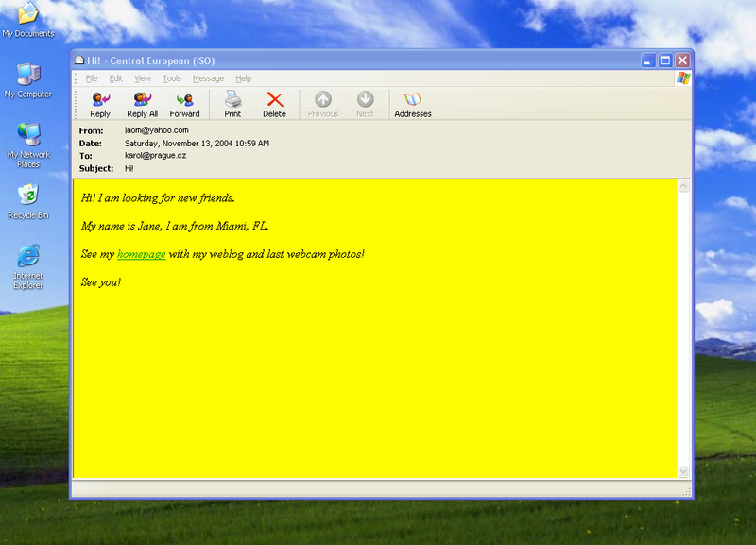This screenshot has height=545, width=756.
Task: Select Internet Explorer desktop icon
Action: (x=28, y=267)
